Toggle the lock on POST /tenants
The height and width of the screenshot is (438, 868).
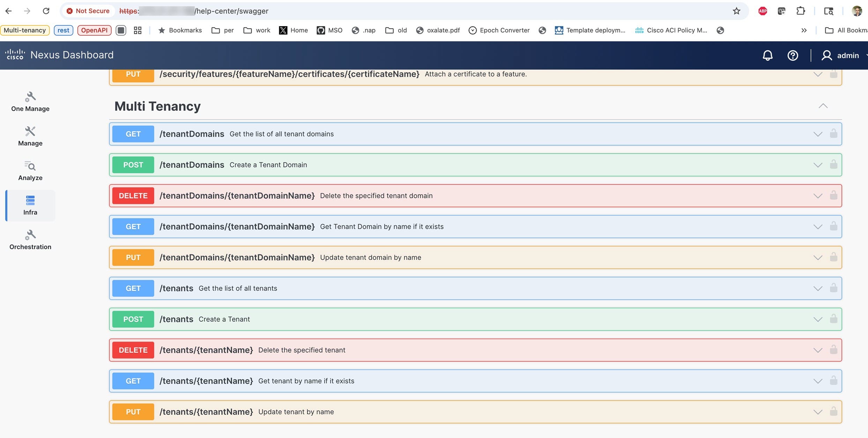(833, 319)
